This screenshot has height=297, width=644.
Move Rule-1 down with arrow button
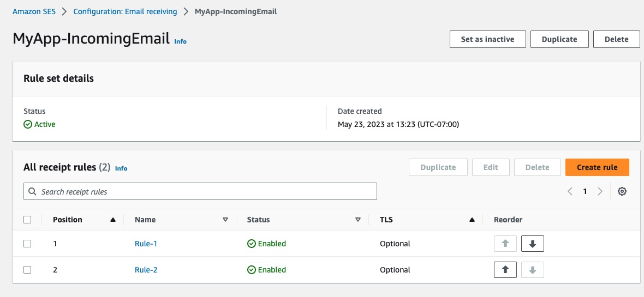coord(533,244)
